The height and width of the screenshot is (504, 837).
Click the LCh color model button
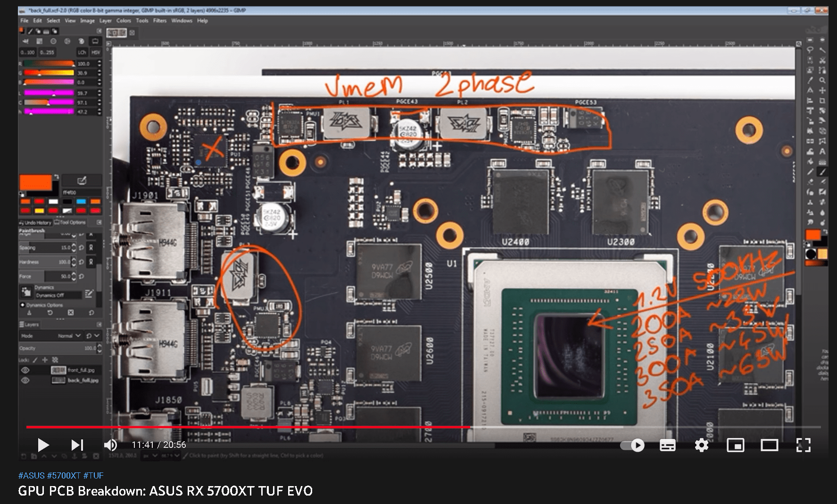[x=82, y=52]
